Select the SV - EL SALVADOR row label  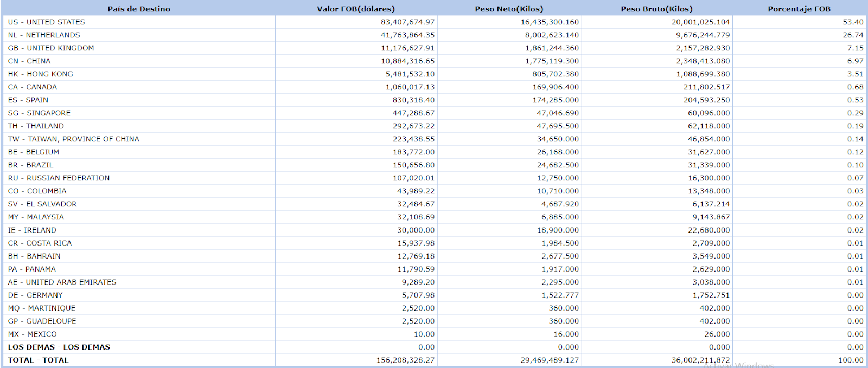pos(42,204)
